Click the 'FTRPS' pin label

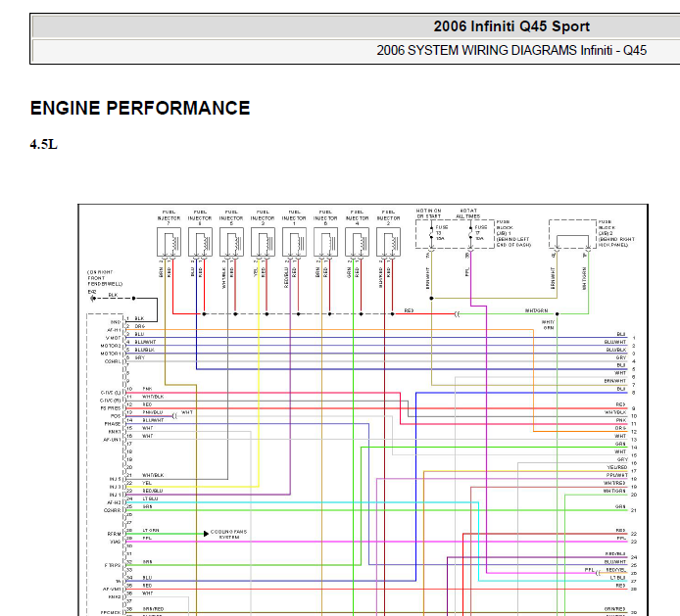point(113,565)
